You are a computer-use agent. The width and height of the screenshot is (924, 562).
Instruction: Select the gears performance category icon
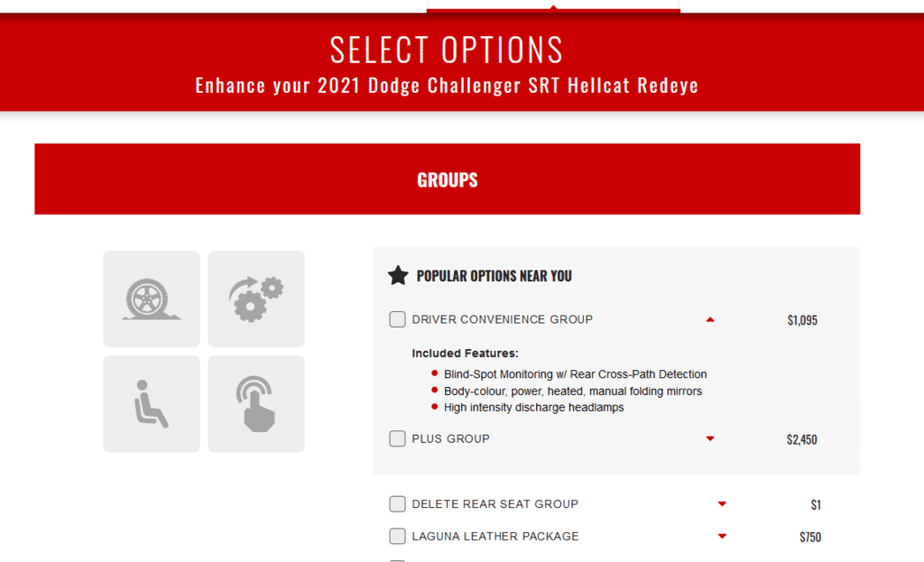click(256, 299)
